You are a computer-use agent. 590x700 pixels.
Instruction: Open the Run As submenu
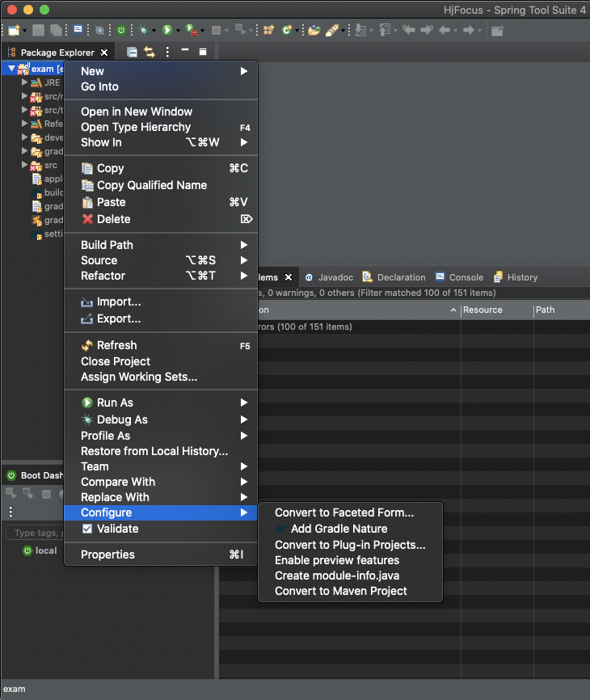pos(161,403)
